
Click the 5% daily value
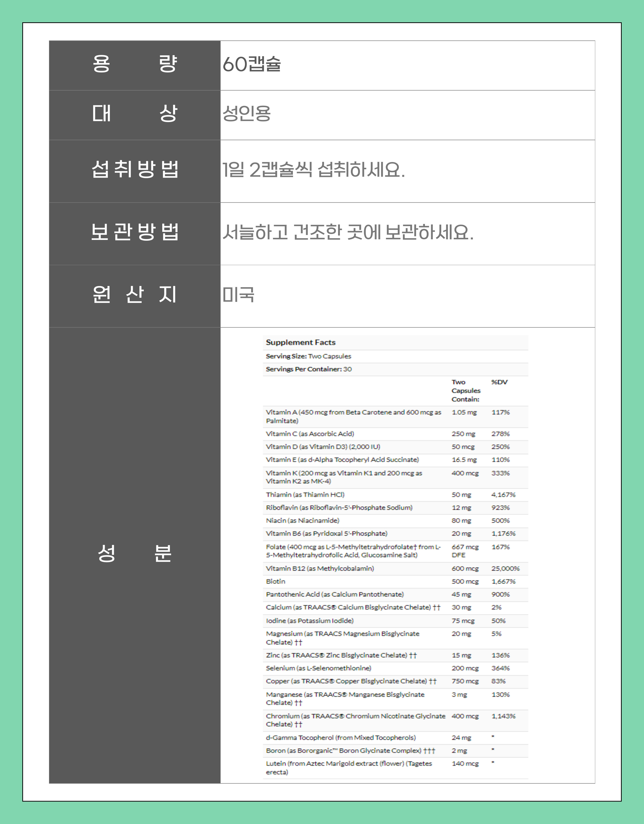[x=496, y=634]
